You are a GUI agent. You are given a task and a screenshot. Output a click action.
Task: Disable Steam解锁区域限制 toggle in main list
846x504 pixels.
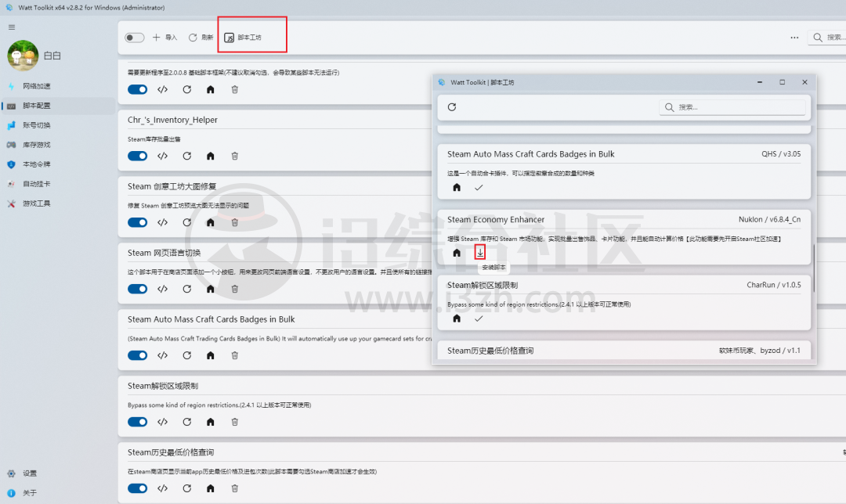coord(138,422)
